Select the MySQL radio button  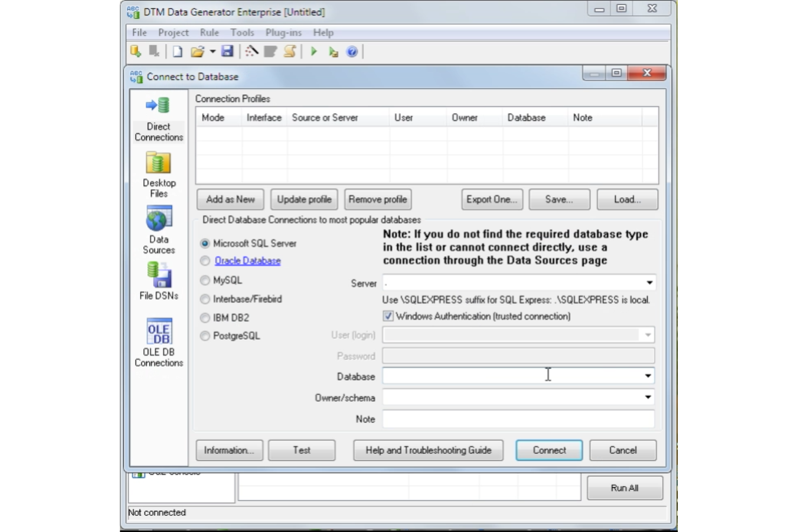(205, 280)
